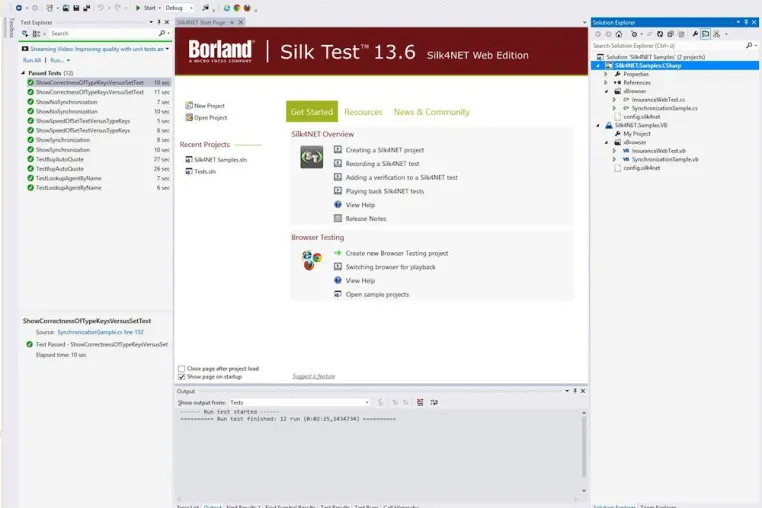Click the Test Explorer search magnifier icon
This screenshot has width=762, height=508.
pos(162,33)
